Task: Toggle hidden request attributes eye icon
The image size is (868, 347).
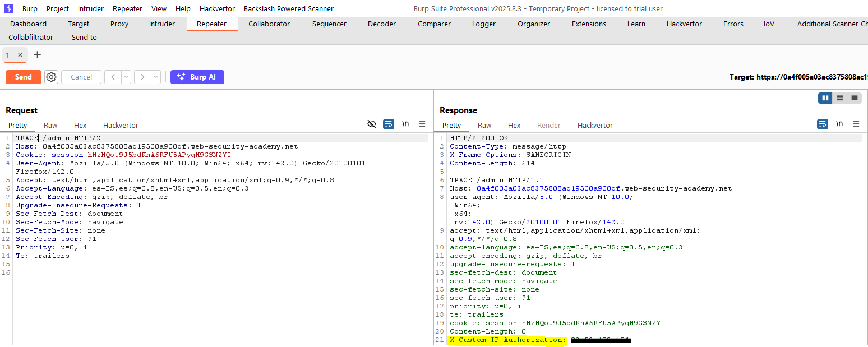Action: click(x=371, y=124)
